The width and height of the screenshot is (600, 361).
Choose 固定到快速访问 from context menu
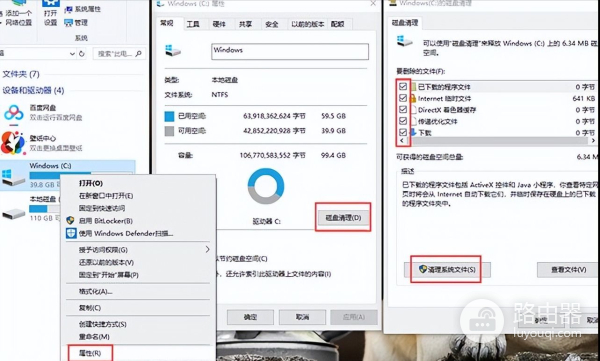[102, 208]
